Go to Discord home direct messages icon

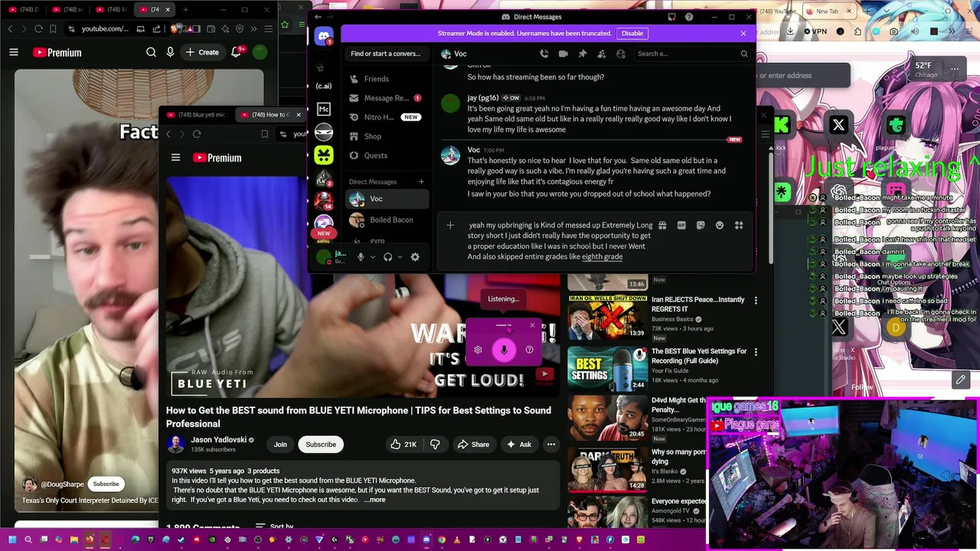(x=324, y=36)
